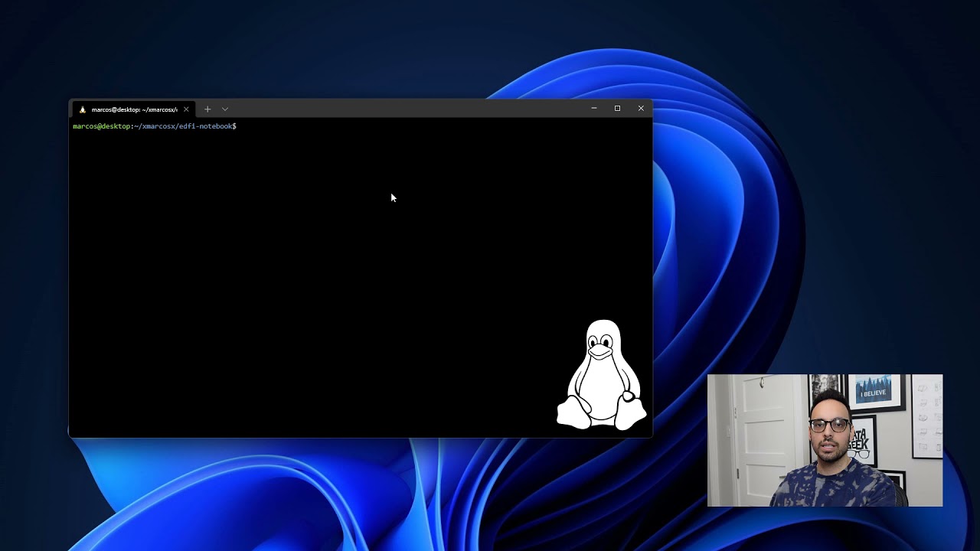Screen dimensions: 980x551
Task: Maximize the terminal window
Action: tap(617, 109)
